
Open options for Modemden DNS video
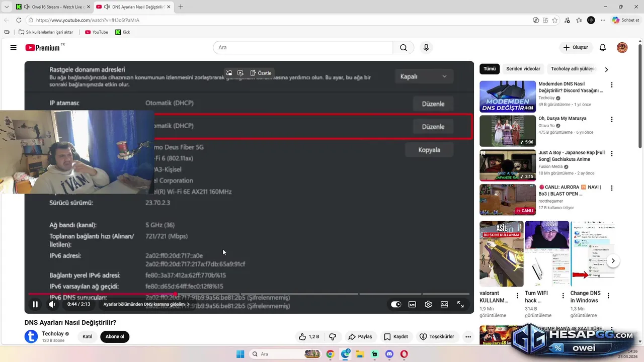click(x=612, y=85)
